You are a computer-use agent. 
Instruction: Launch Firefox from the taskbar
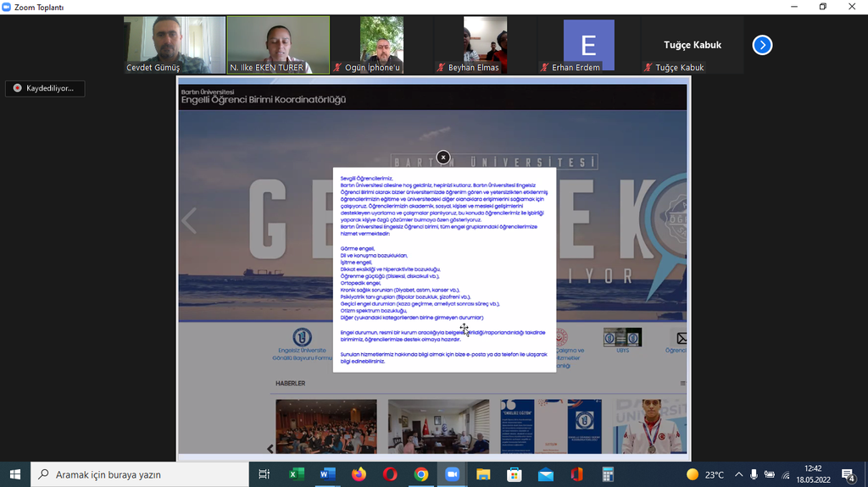tap(359, 474)
